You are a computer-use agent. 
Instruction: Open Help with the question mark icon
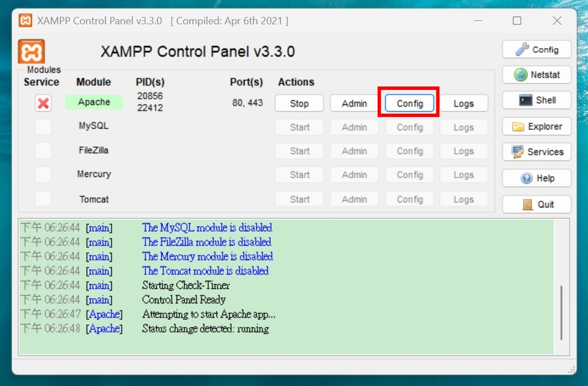click(537, 178)
